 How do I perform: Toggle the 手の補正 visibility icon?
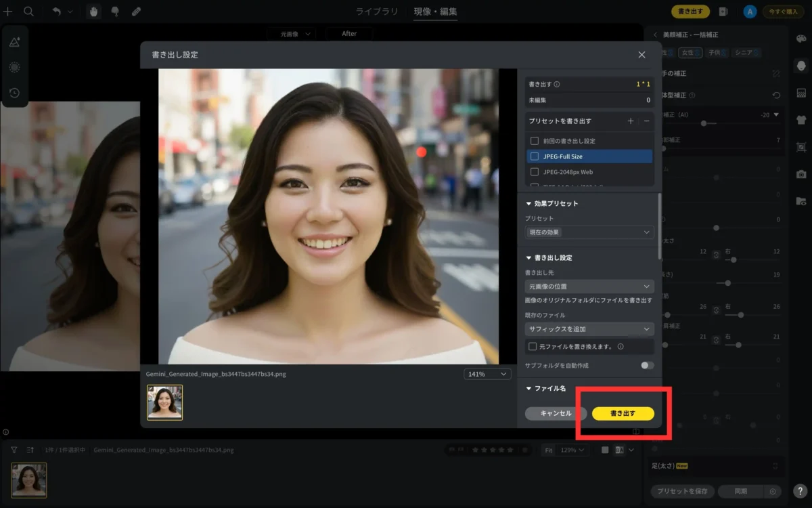point(776,73)
